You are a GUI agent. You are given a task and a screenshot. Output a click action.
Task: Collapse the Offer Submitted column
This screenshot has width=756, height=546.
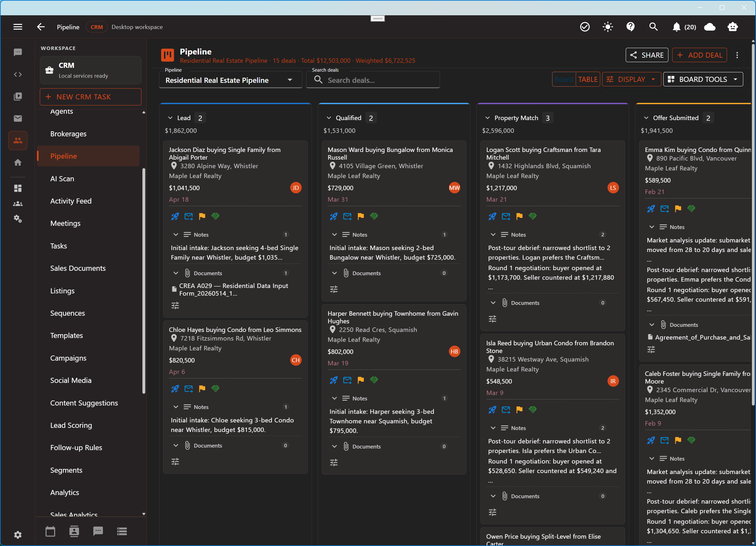[646, 118]
